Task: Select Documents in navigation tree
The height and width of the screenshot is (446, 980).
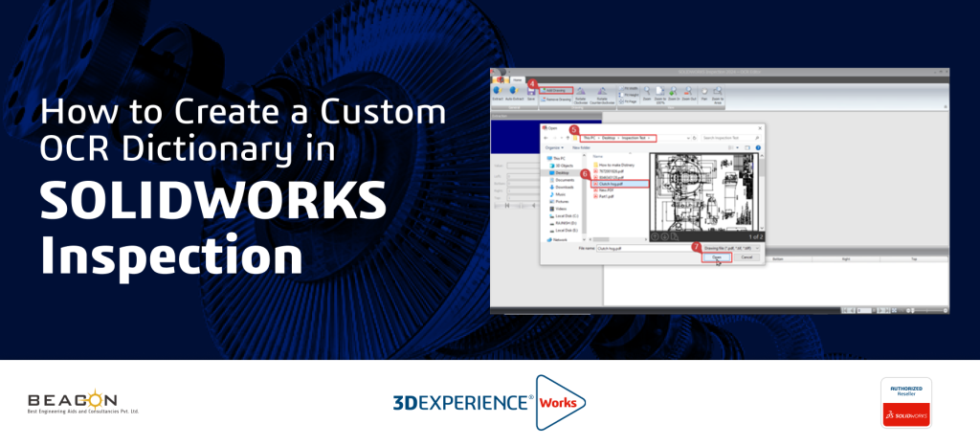Action: 562,180
